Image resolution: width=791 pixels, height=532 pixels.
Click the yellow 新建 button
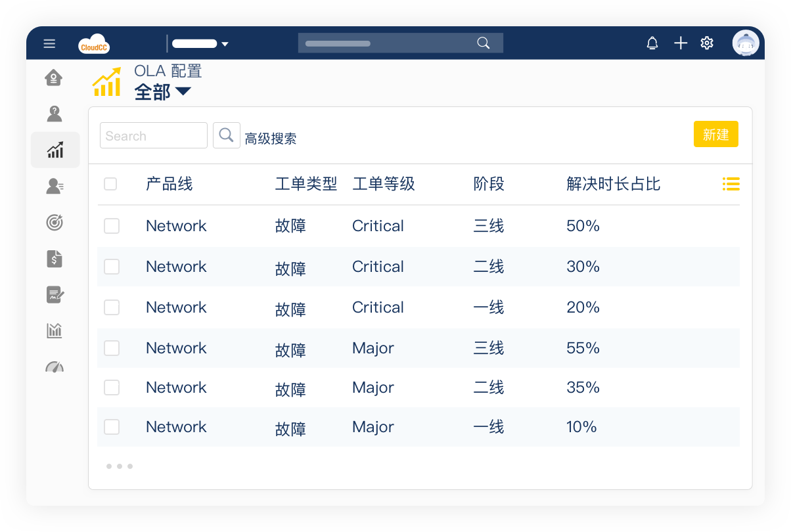715,135
